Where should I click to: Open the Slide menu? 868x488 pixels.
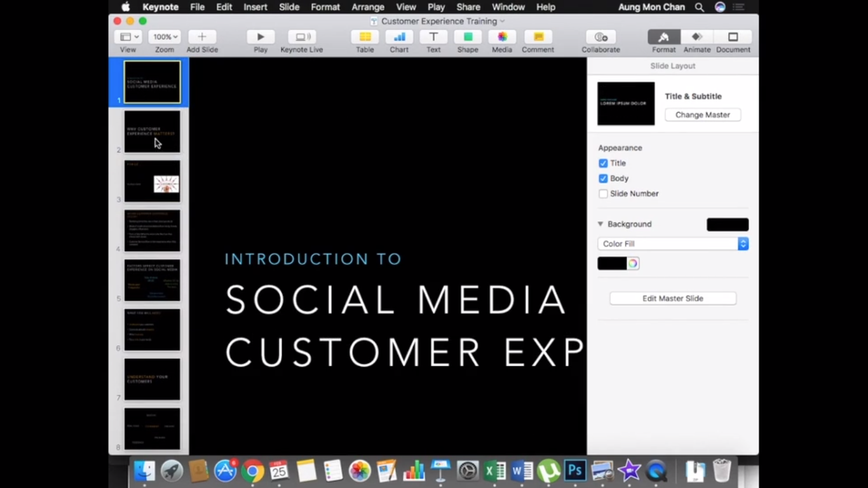289,7
